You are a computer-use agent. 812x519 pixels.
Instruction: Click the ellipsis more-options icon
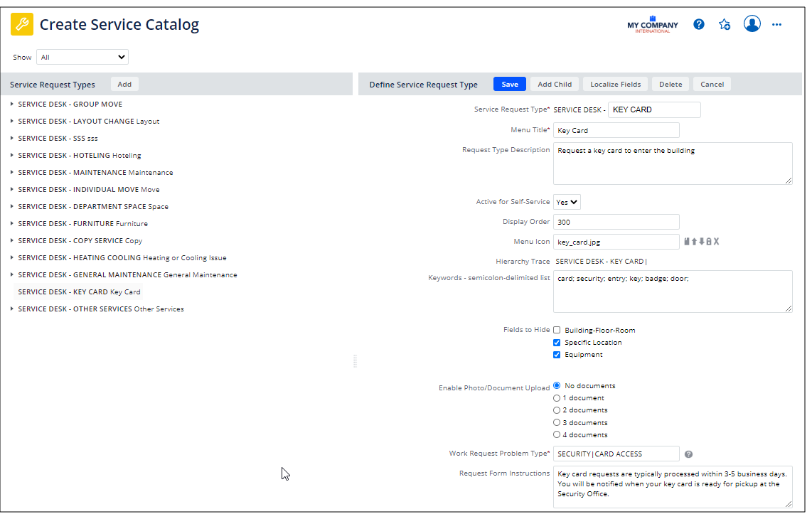[x=776, y=23]
